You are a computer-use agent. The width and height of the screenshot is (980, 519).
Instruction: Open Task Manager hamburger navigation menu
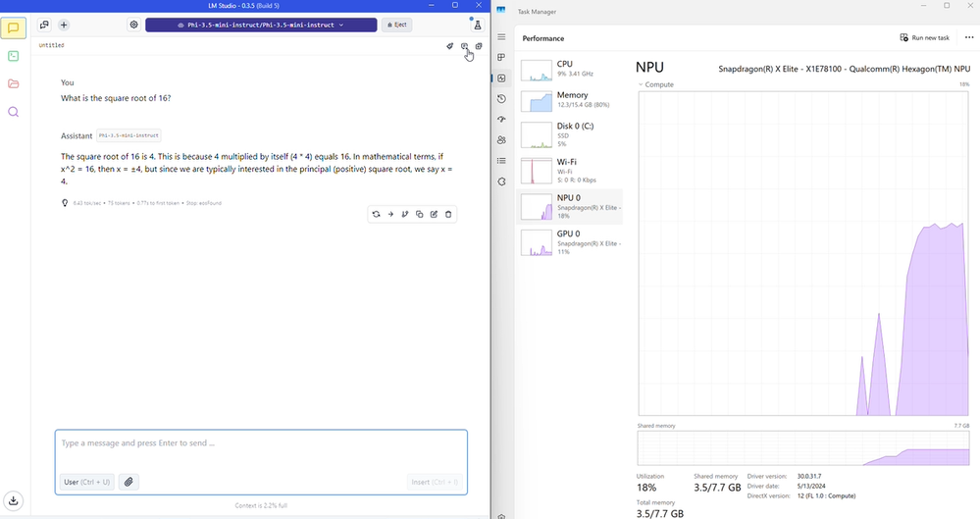click(501, 37)
